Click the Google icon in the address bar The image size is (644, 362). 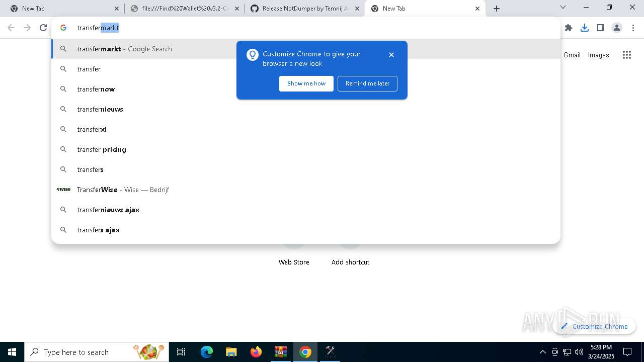63,28
